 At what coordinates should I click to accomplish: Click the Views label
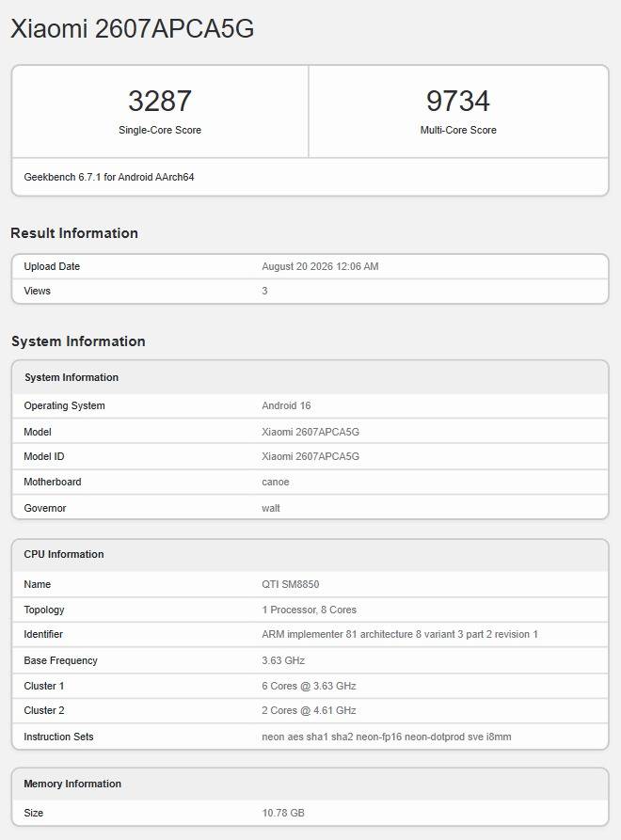click(37, 291)
